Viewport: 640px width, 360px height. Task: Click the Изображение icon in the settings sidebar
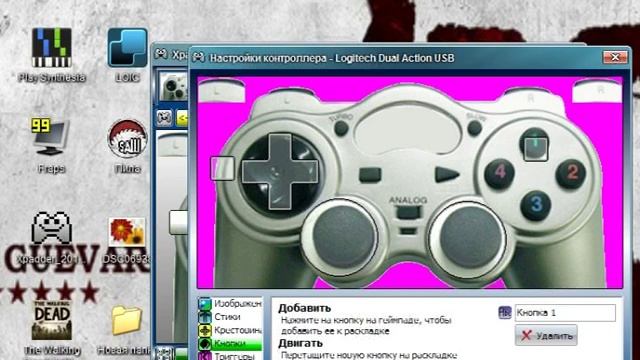tap(204, 304)
